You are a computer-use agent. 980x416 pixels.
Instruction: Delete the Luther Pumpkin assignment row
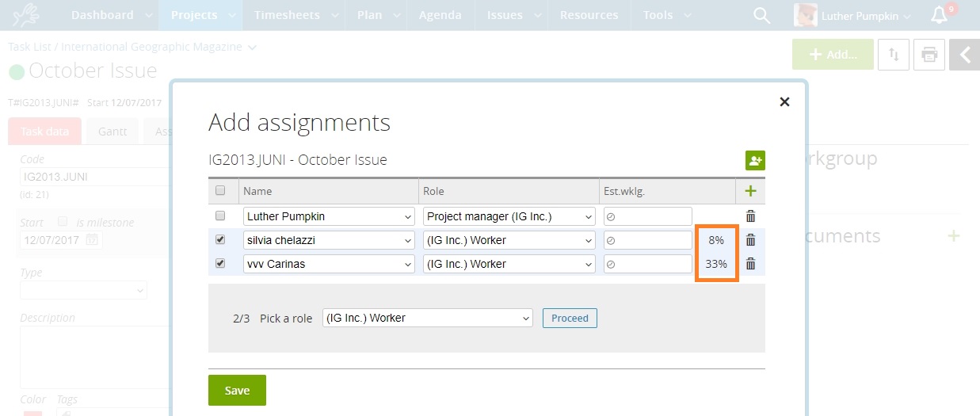tap(750, 216)
